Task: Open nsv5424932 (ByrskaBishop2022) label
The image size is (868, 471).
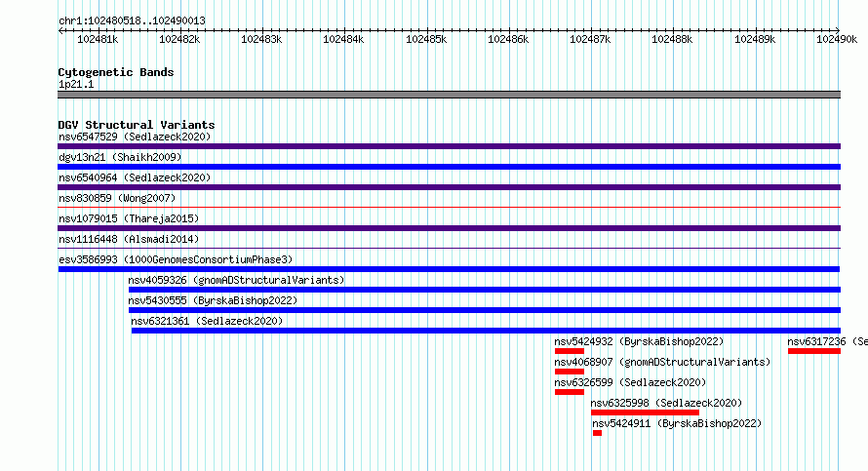Action: [639, 341]
